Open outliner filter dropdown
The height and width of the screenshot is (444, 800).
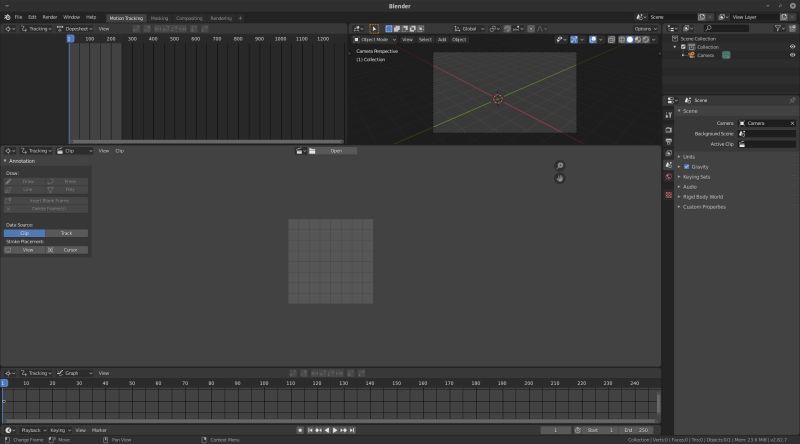pyautogui.click(x=779, y=28)
